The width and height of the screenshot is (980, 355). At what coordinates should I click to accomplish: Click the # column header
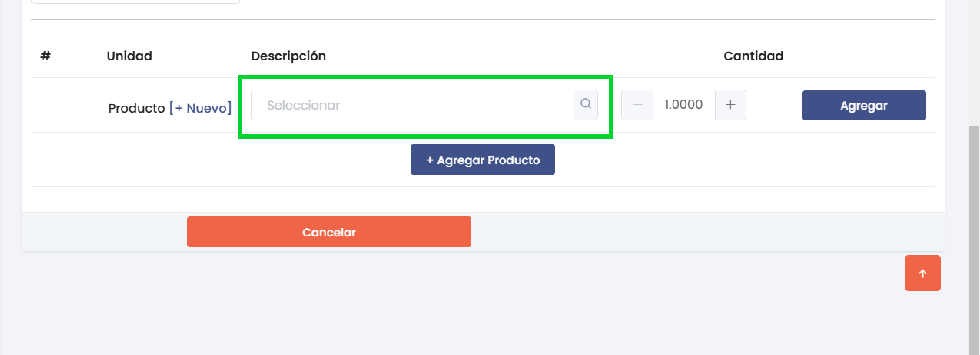[x=46, y=56]
